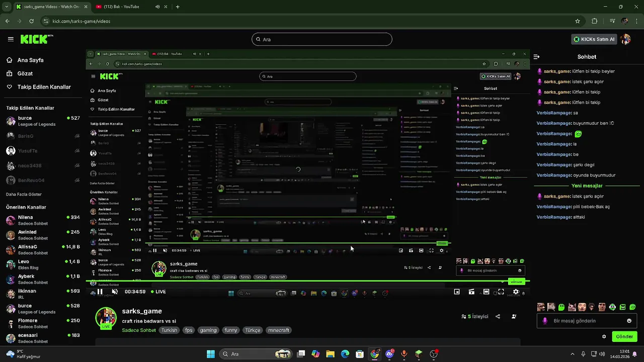Click the fps tag
The width and height of the screenshot is (644, 362).
188,330
